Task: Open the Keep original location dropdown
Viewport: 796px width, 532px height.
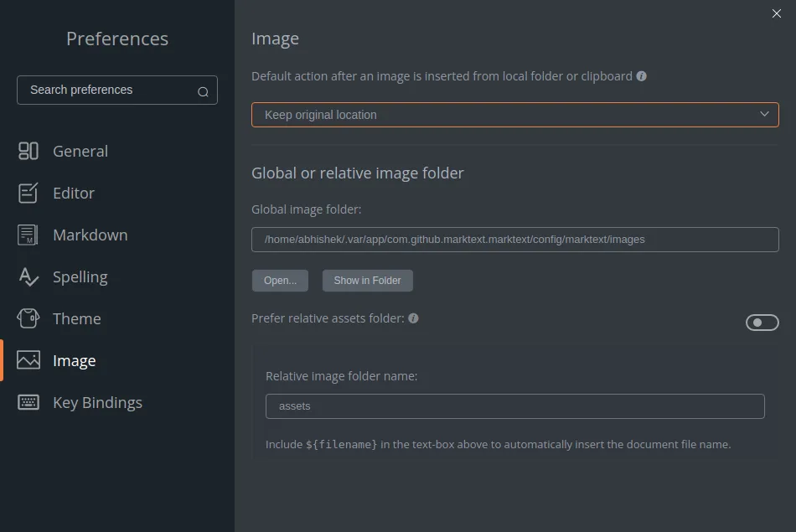Action: click(x=514, y=115)
